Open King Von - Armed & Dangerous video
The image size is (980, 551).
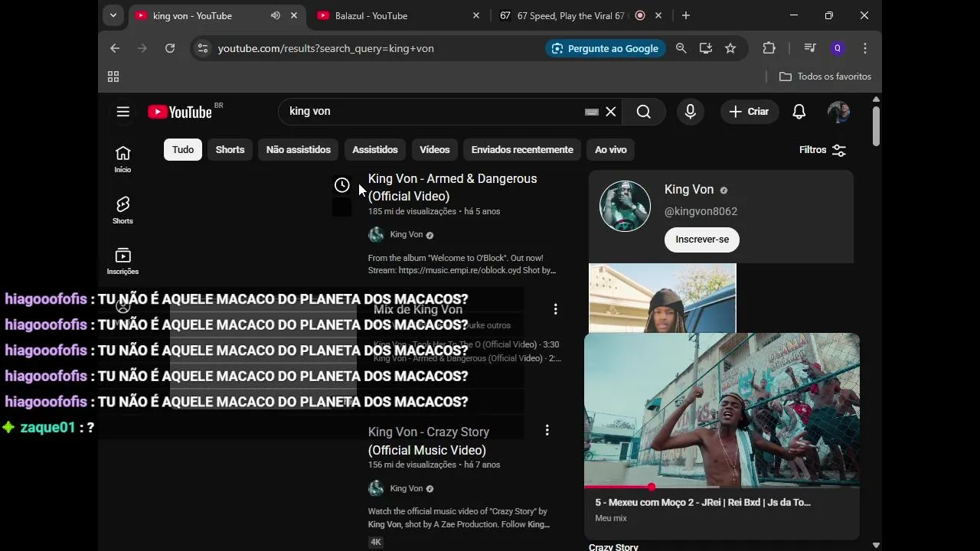tap(452, 187)
